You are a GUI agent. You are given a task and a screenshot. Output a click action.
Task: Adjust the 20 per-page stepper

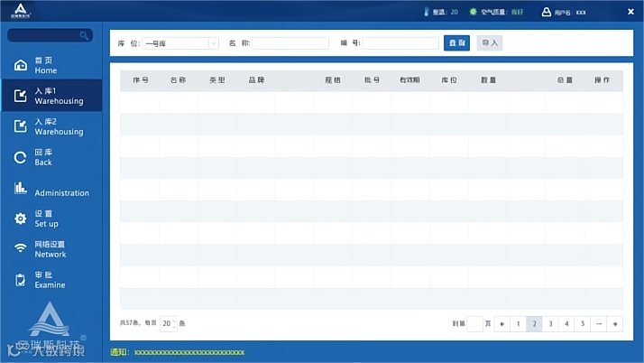click(x=169, y=323)
